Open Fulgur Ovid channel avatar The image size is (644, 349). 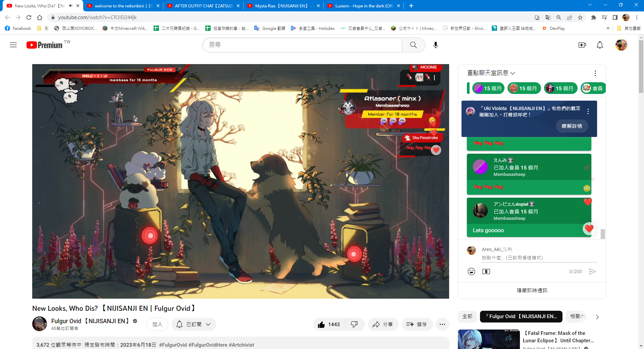point(40,324)
